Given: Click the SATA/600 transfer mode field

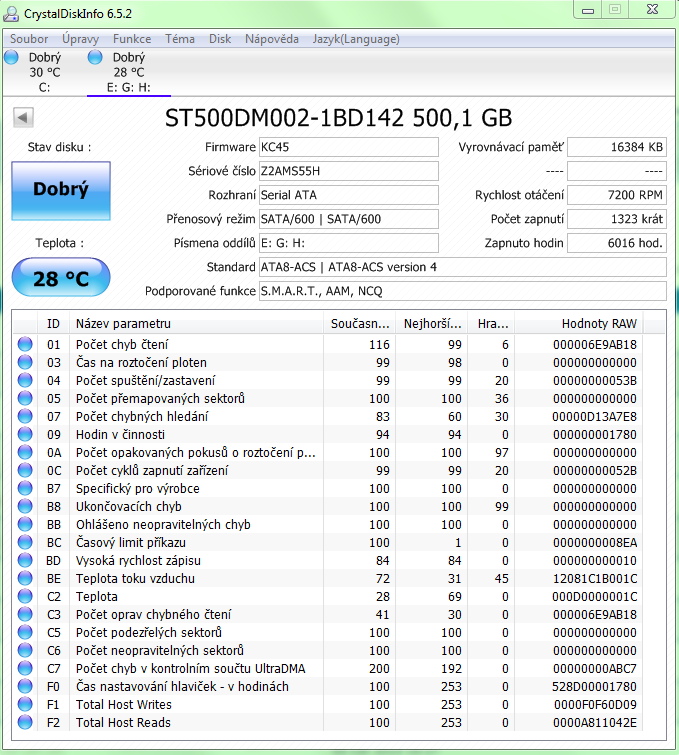Looking at the screenshot, I should point(349,219).
